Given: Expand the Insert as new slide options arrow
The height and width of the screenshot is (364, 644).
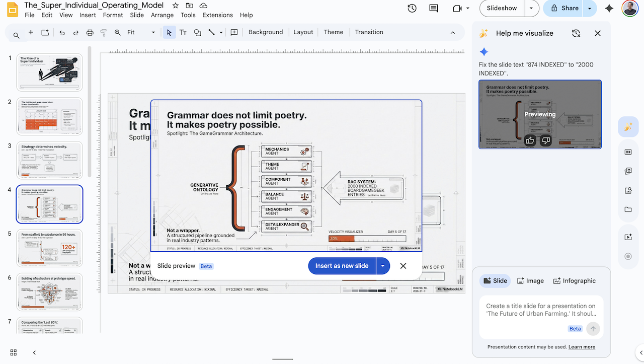Looking at the screenshot, I should (x=383, y=266).
